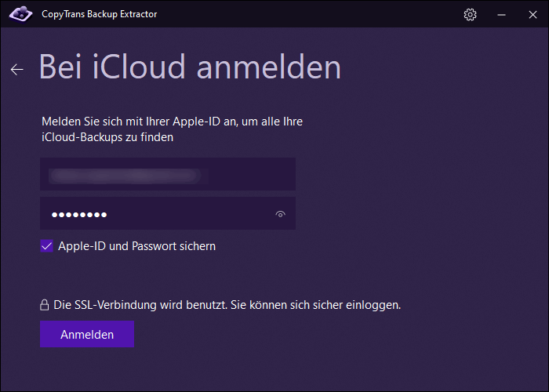549x392 pixels.
Task: Focus the Apple-ID input field
Action: tap(168, 174)
